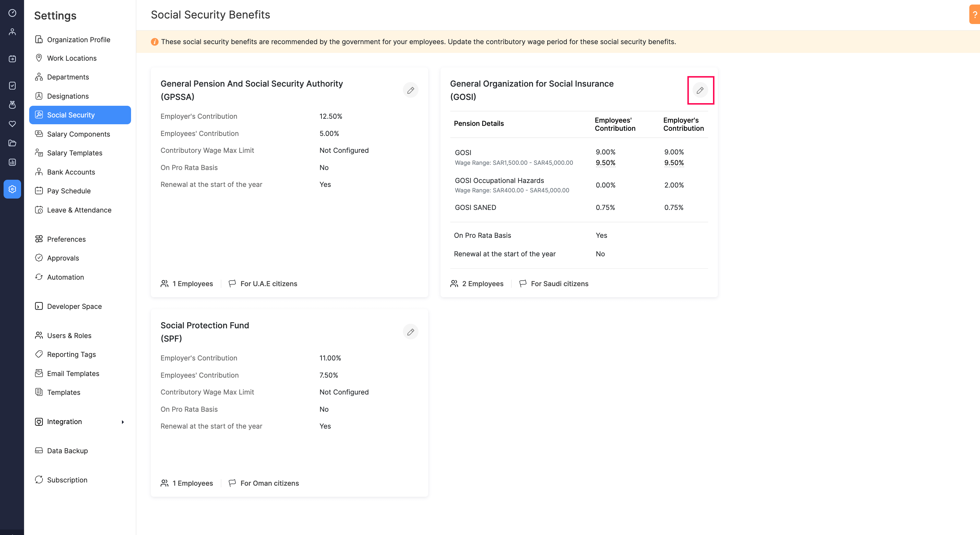Screen dimensions: 980x535
Task: View 2 Employees under GOSI
Action: (x=482, y=284)
